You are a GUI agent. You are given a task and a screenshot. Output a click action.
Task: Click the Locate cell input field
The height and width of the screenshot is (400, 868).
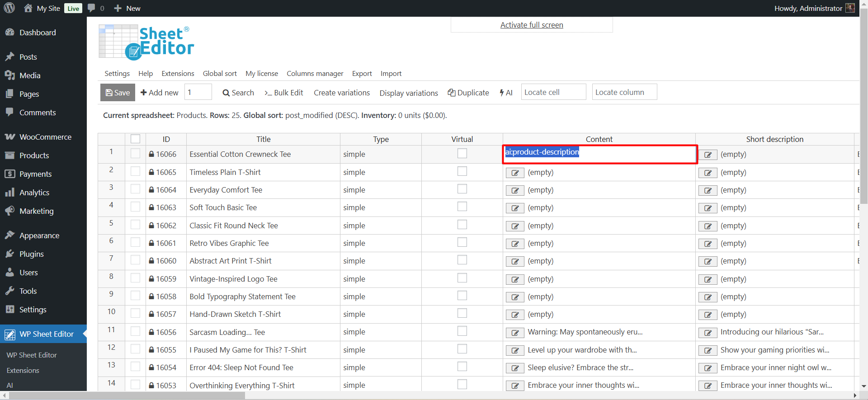553,92
